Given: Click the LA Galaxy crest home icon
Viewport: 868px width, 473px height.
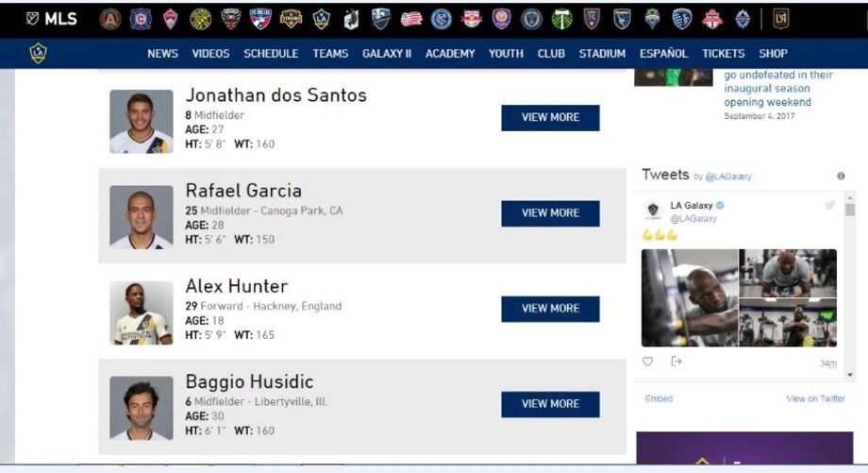Looking at the screenshot, I should (38, 53).
